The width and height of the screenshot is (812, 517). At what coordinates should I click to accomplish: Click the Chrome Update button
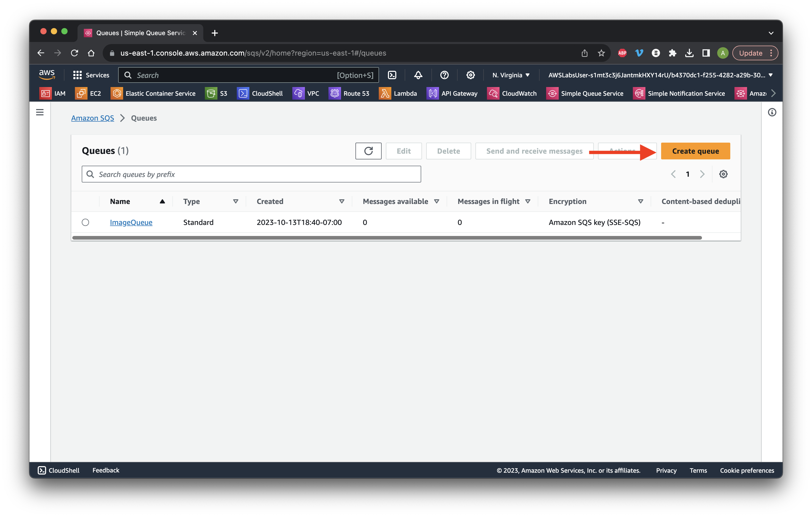click(x=755, y=53)
